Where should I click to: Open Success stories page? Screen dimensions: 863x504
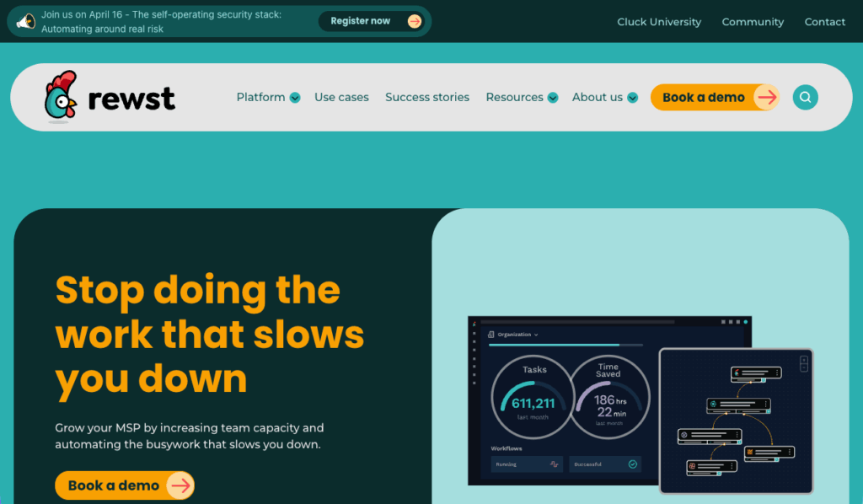427,98
